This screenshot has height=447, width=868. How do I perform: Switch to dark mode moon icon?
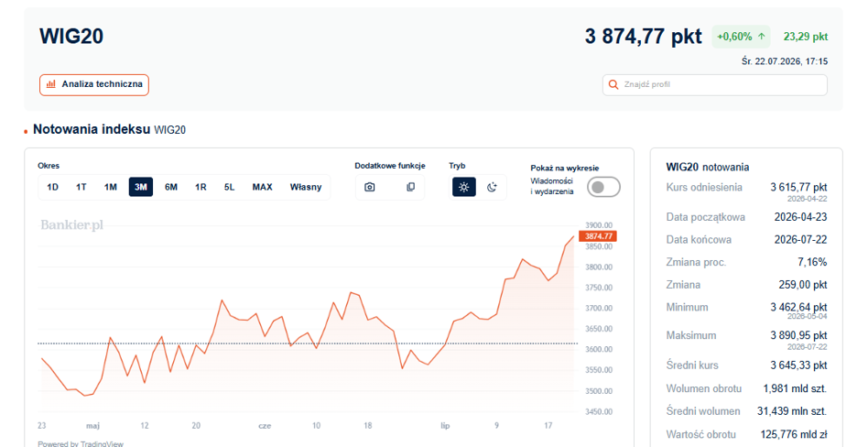(492, 187)
